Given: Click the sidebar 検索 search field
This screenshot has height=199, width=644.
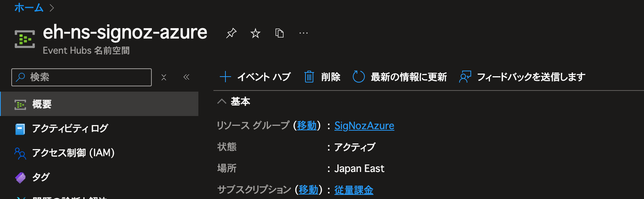Looking at the screenshot, I should pos(86,77).
